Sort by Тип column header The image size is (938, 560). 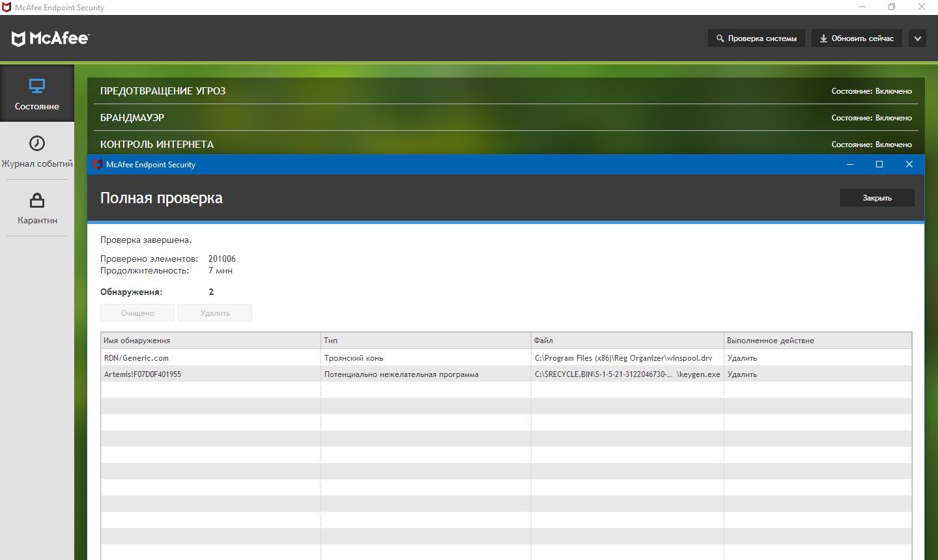(x=426, y=341)
